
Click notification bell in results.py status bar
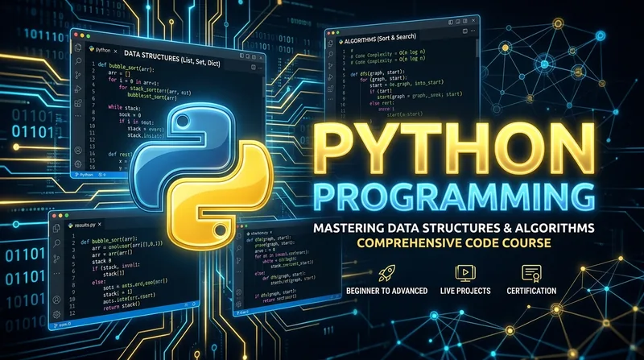(194, 304)
